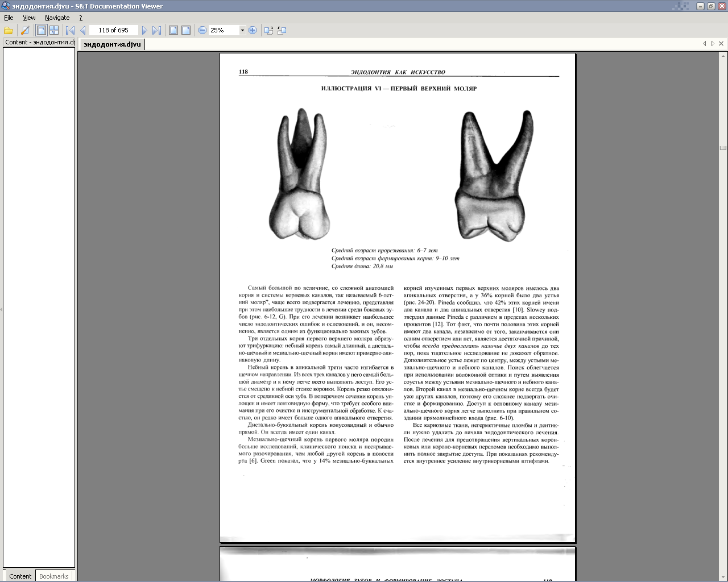This screenshot has height=582, width=728.
Task: Open a file with the folder icon
Action: (9, 30)
